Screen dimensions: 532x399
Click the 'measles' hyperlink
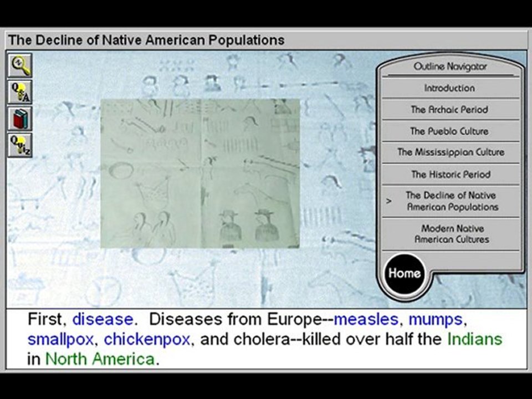coord(366,319)
